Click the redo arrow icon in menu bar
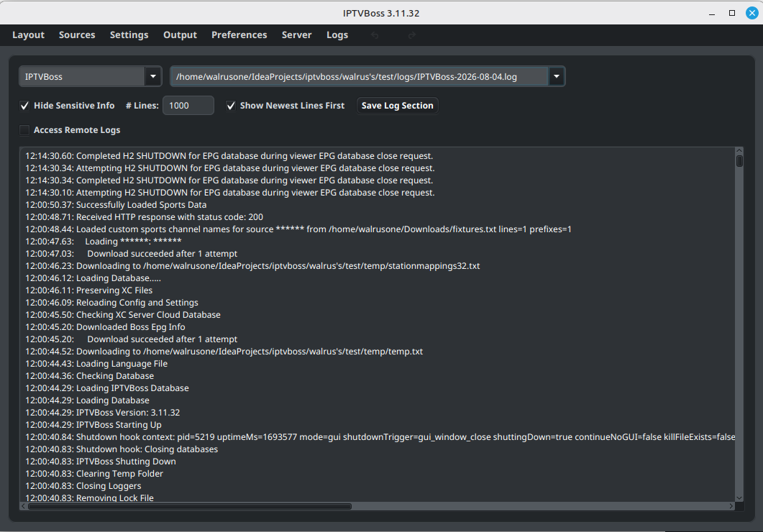Image resolution: width=763 pixels, height=532 pixels. pos(411,35)
